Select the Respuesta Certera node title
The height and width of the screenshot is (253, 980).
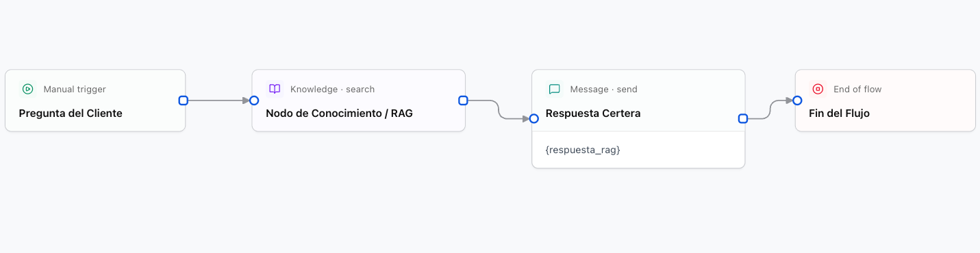pyautogui.click(x=593, y=114)
